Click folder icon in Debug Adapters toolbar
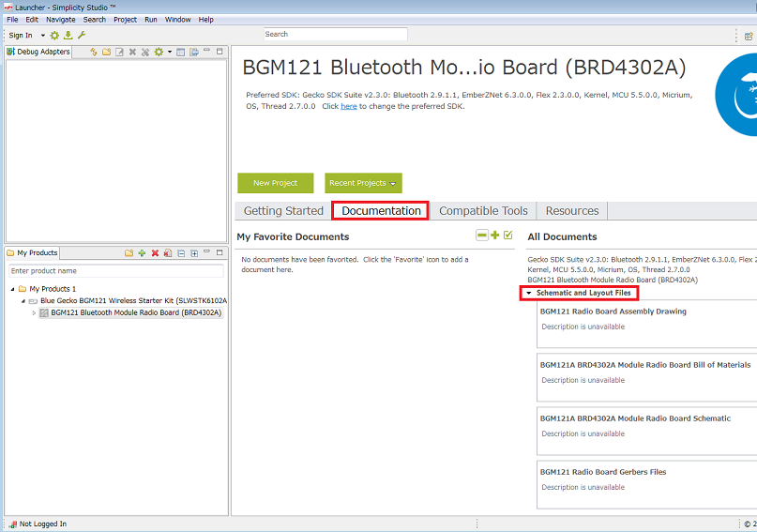 [x=107, y=52]
